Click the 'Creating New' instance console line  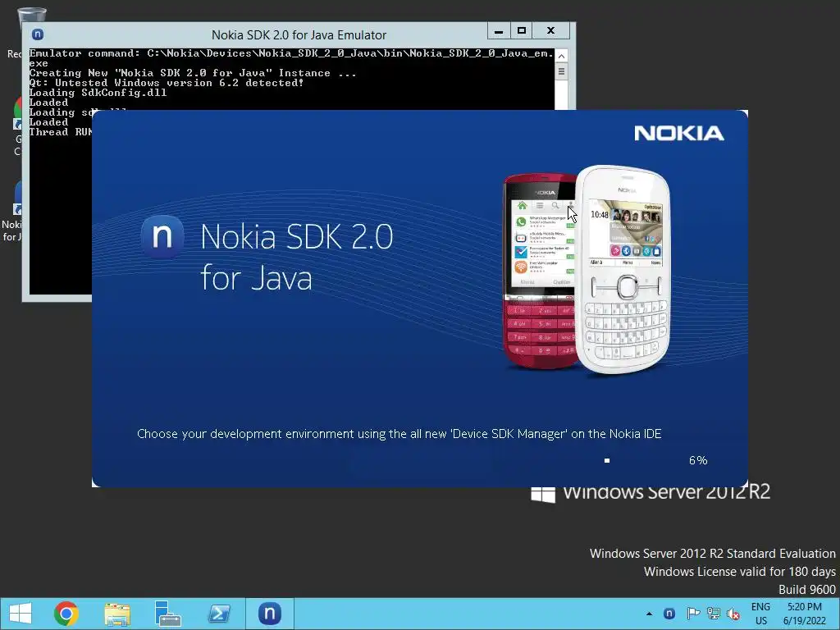[x=193, y=73]
